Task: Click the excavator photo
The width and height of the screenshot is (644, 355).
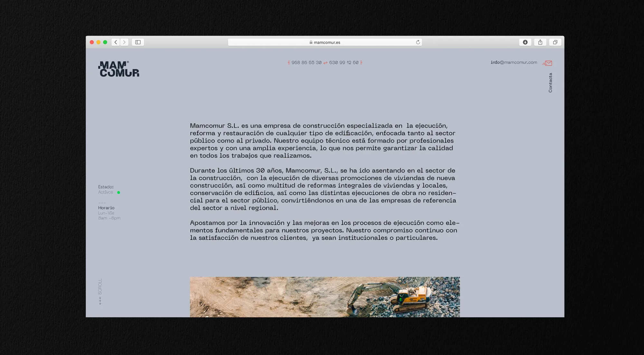Action: tap(325, 297)
